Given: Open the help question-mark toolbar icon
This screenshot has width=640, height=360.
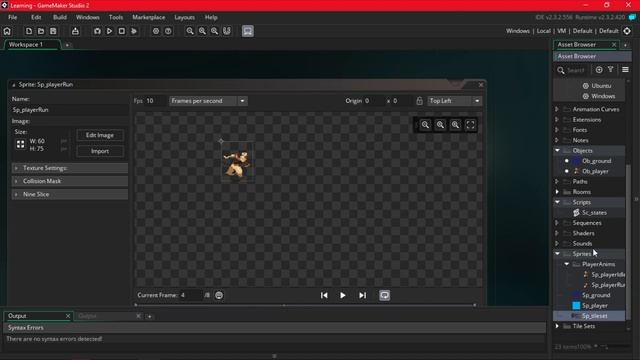Looking at the screenshot, I should [x=168, y=31].
